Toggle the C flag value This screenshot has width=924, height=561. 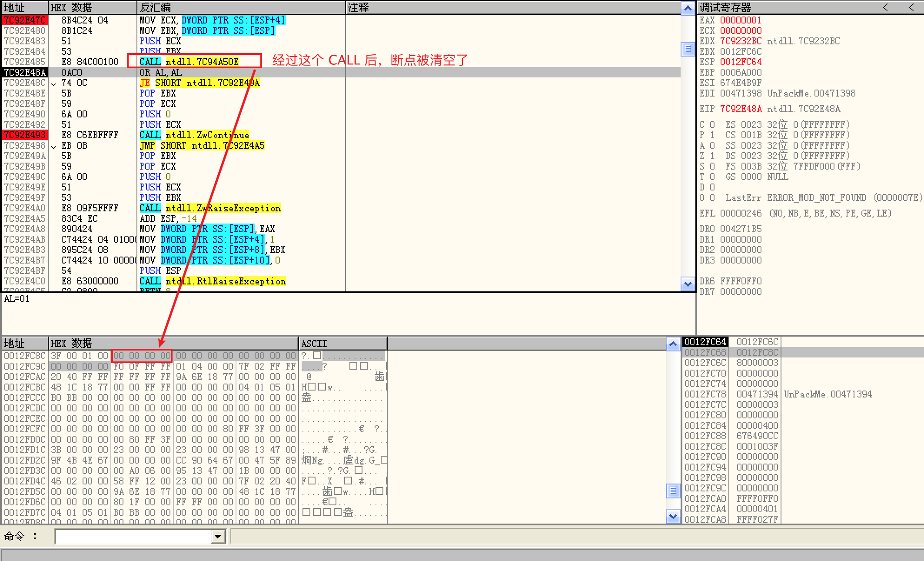pos(712,124)
